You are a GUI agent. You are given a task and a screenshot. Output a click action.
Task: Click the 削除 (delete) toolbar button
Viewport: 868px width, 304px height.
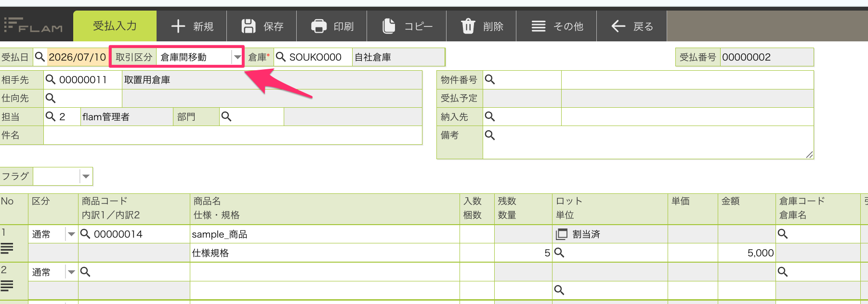pyautogui.click(x=481, y=26)
